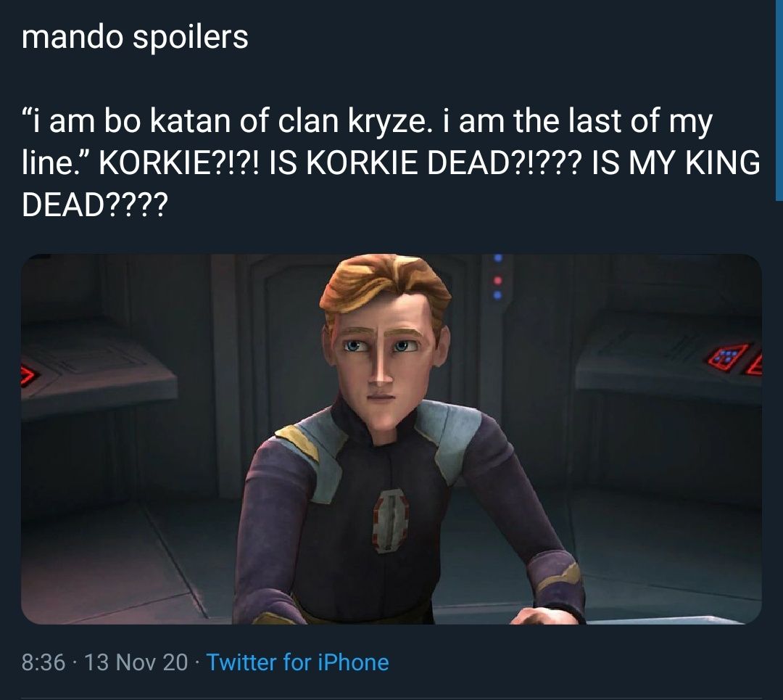
Task: Click the text "IS MY KING"
Action: click(676, 164)
